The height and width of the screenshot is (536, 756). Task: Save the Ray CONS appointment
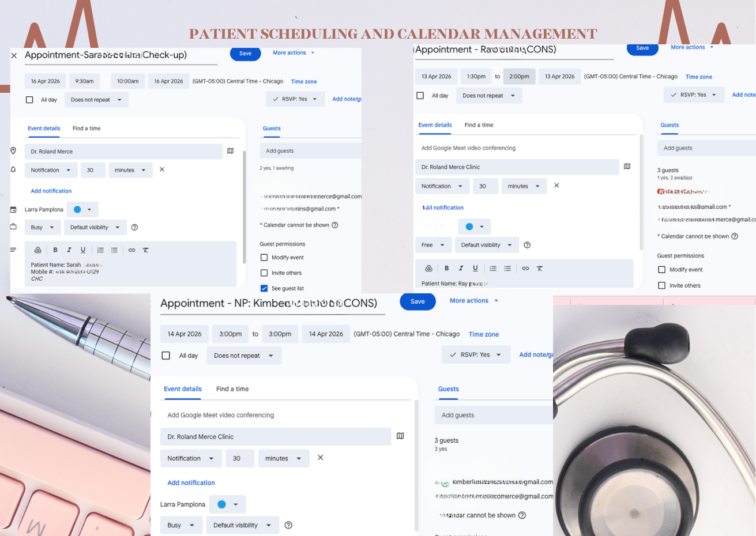click(642, 48)
